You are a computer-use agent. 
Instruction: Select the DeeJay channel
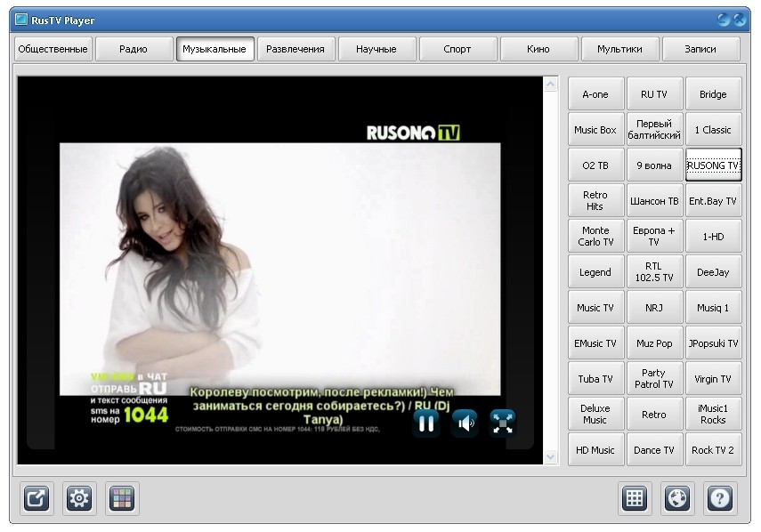pyautogui.click(x=713, y=272)
